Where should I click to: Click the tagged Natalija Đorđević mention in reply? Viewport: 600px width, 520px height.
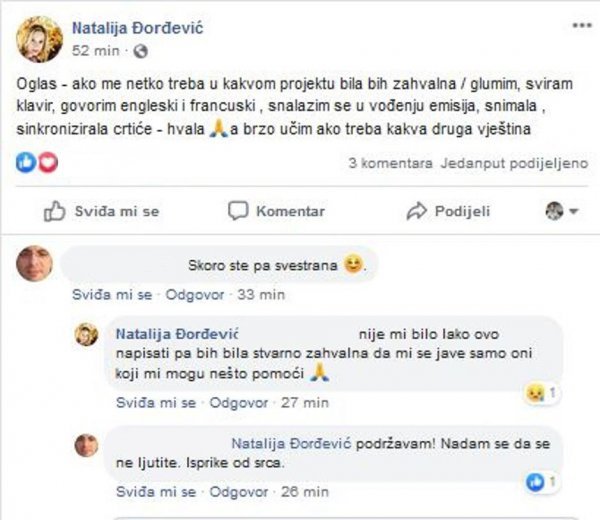coord(291,444)
